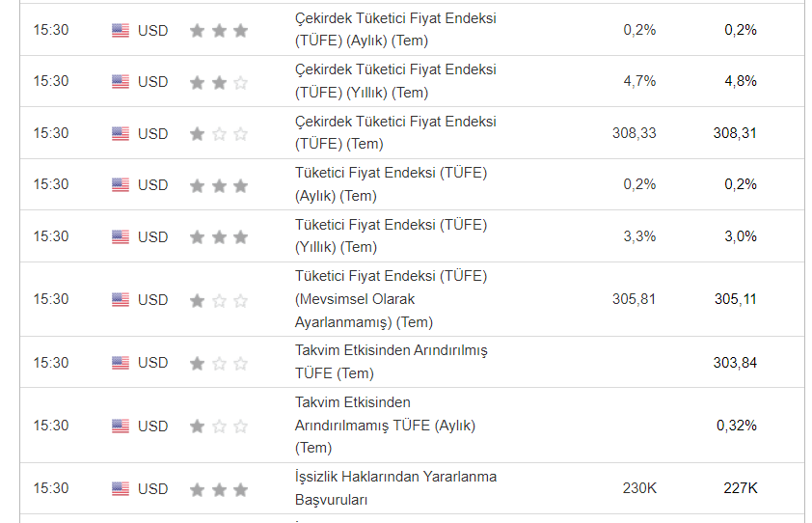
Task: Open İşsizlik Haklarından Yararlanma Başvuruları event details
Action: pyautogui.click(x=395, y=488)
